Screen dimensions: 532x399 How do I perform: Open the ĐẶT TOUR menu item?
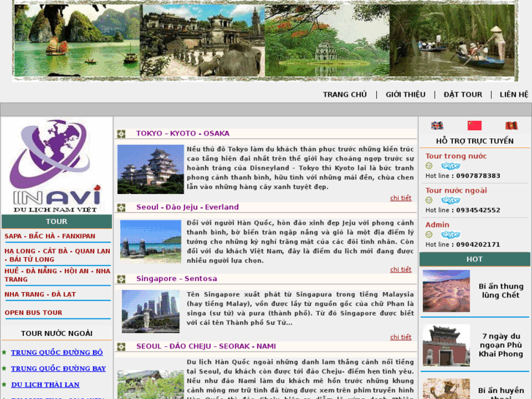[x=462, y=94]
